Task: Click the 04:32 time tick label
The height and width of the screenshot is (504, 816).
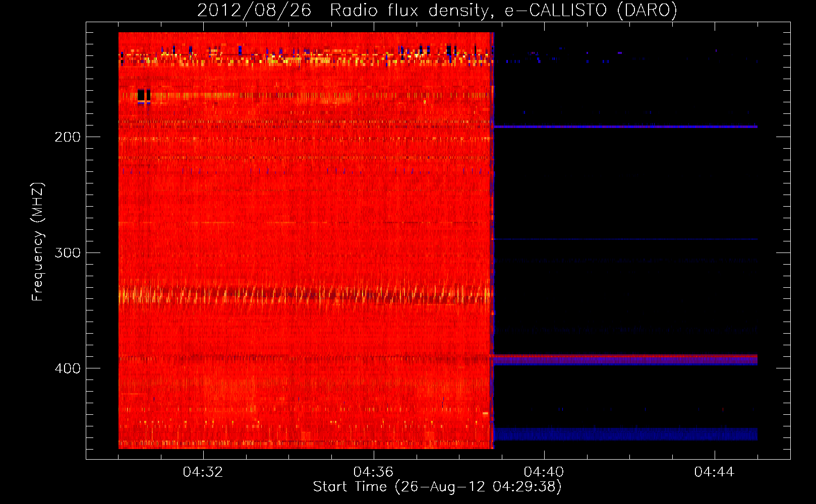Action: 203,472
